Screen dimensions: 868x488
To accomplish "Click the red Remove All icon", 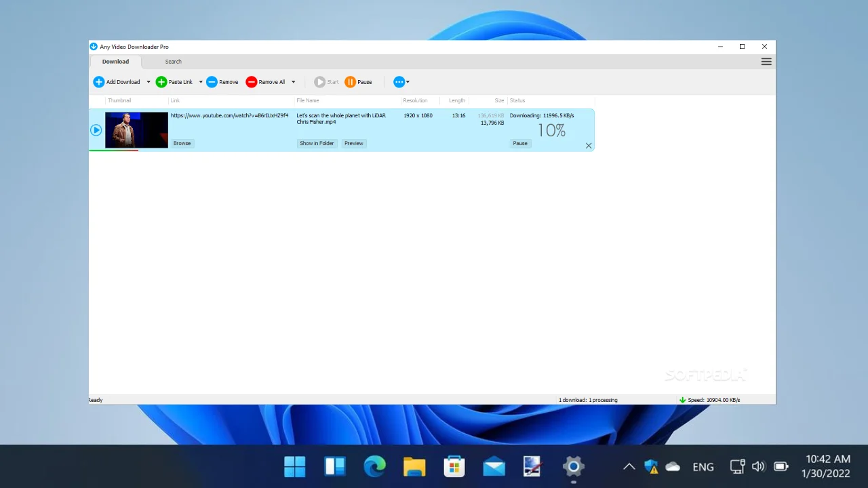I will click(252, 82).
